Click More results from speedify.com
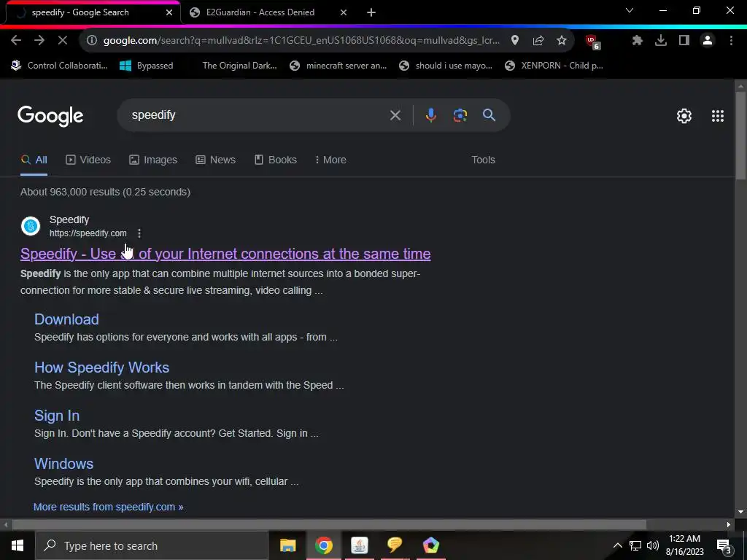 108,507
